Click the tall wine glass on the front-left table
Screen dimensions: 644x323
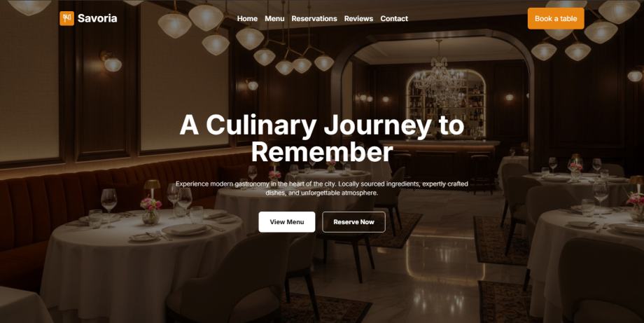(x=108, y=205)
